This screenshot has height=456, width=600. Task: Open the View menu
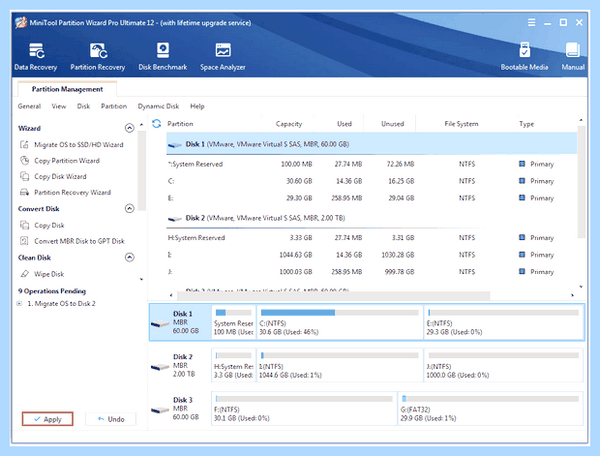point(59,106)
